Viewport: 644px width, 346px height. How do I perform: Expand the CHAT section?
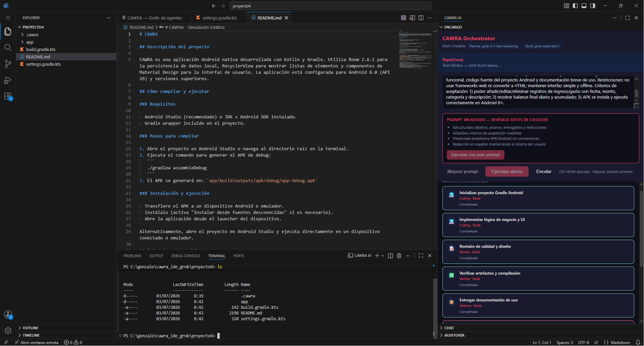[541, 328]
